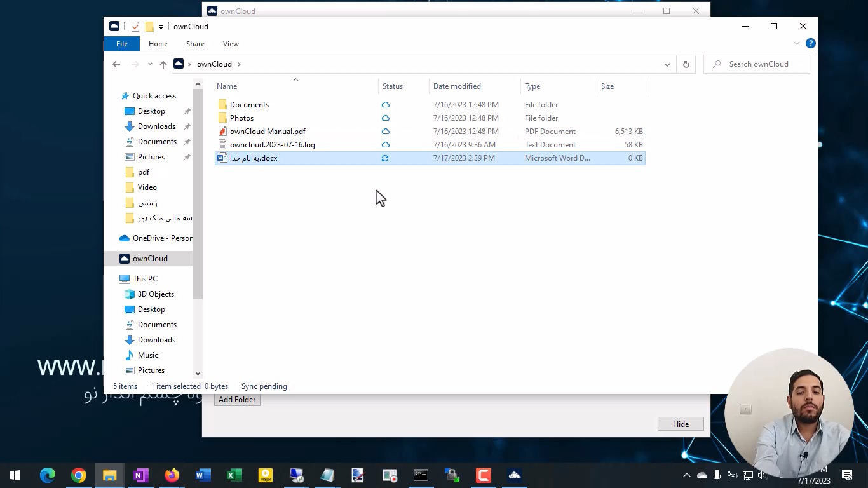Click Hide button in ownCloud settings window
868x488 pixels.
tap(681, 424)
